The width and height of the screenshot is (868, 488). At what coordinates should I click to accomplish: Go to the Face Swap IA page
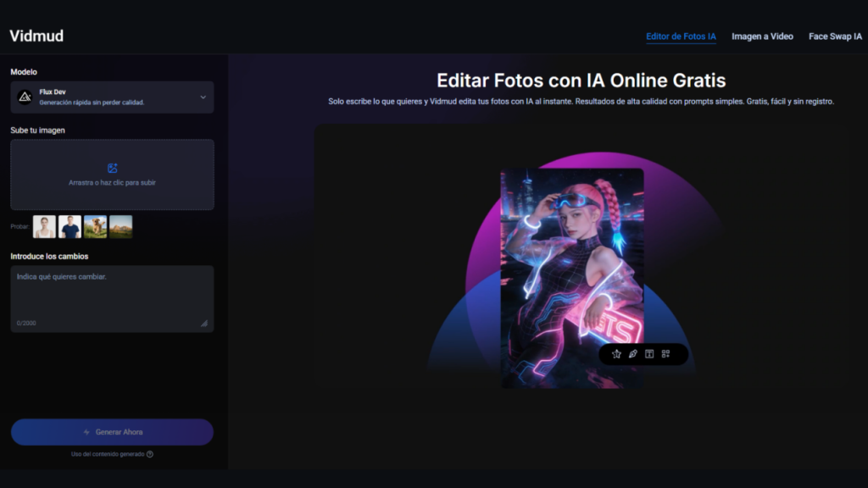pyautogui.click(x=835, y=36)
